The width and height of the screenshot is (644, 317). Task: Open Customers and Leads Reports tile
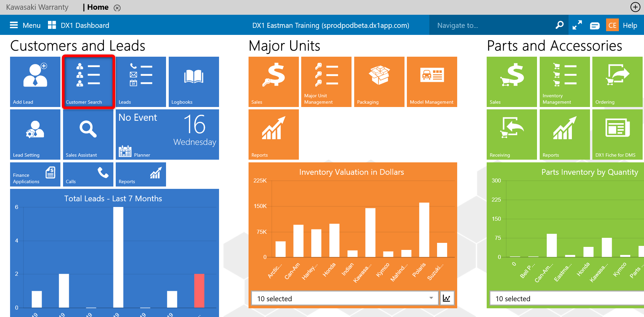141,174
